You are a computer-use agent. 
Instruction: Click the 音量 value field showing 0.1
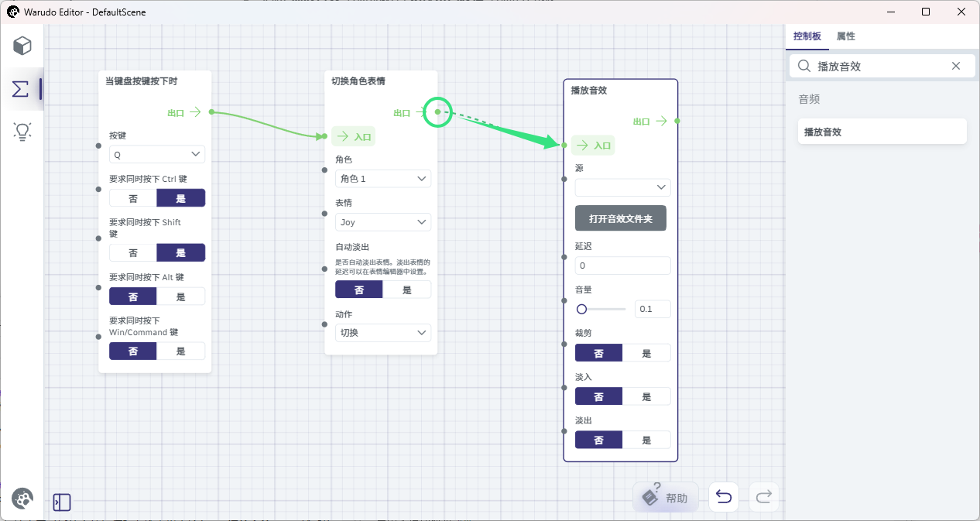pyautogui.click(x=653, y=309)
